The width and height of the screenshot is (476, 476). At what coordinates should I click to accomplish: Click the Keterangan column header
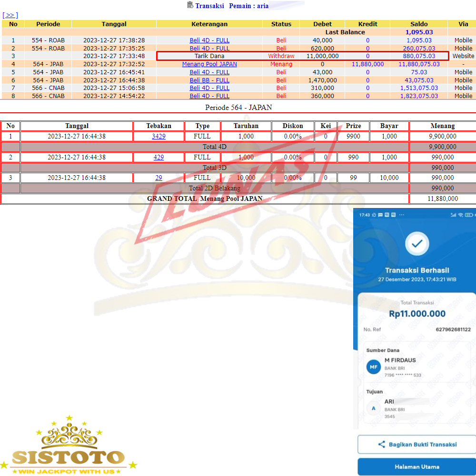coord(209,24)
